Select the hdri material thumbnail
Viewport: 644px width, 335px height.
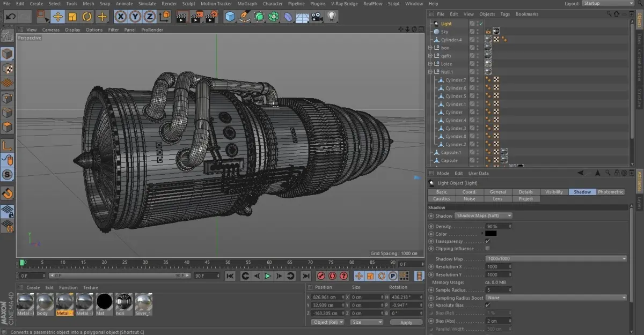(124, 302)
